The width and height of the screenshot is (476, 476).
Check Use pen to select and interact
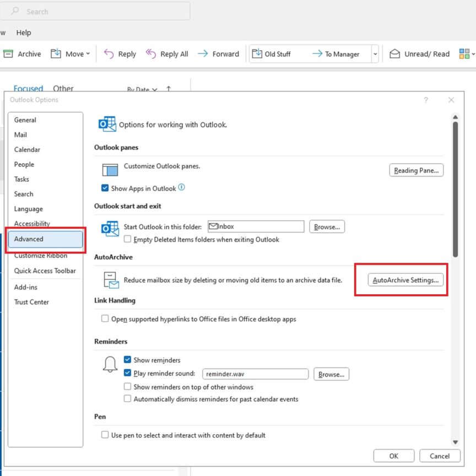pyautogui.click(x=105, y=435)
